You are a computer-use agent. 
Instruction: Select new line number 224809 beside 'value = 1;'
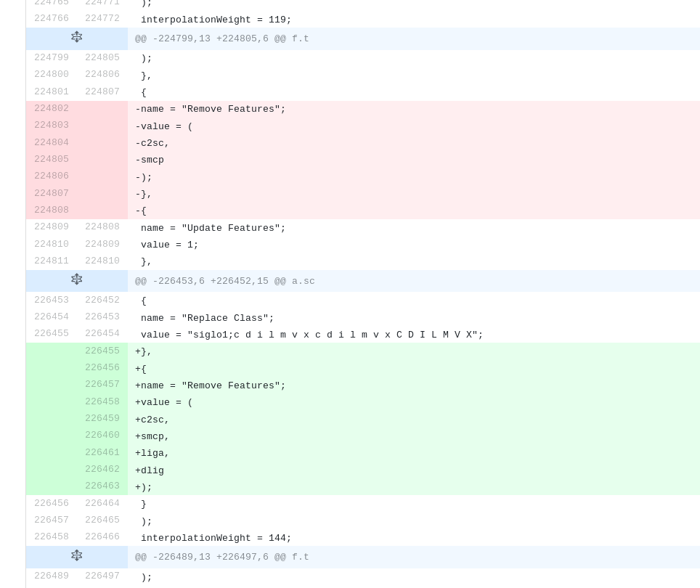click(102, 244)
